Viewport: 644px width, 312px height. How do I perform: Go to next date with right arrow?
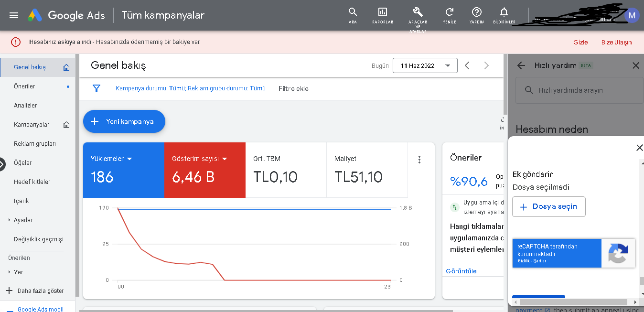486,65
